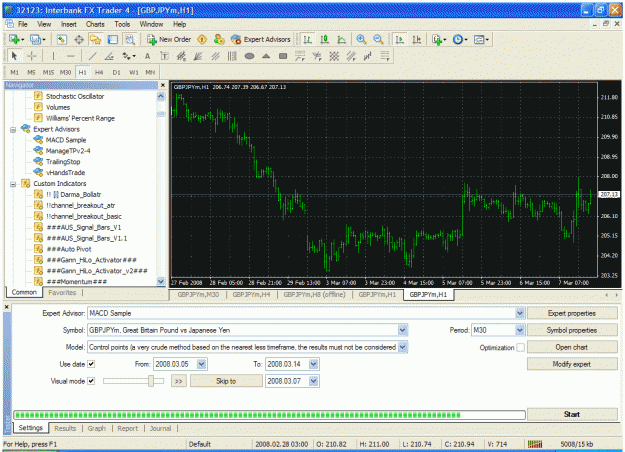The height and width of the screenshot is (452, 625).
Task: Switch chart period to MN
Action: pyautogui.click(x=150, y=72)
